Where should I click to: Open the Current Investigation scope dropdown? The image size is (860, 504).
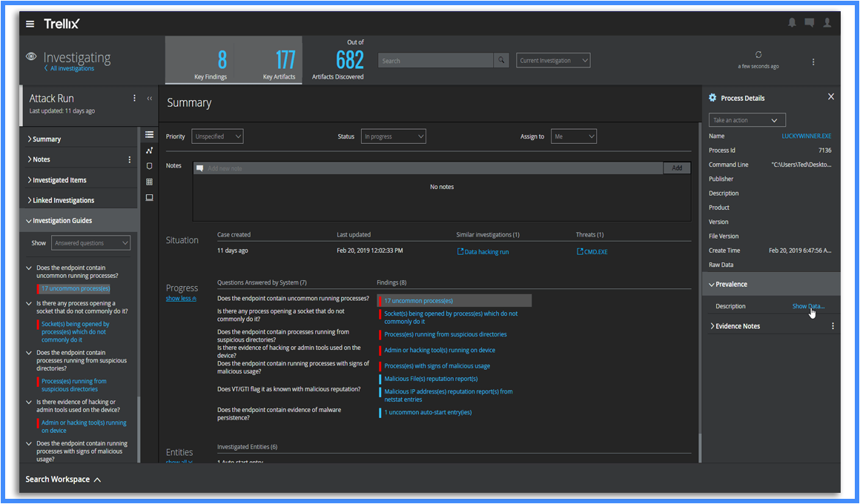553,61
